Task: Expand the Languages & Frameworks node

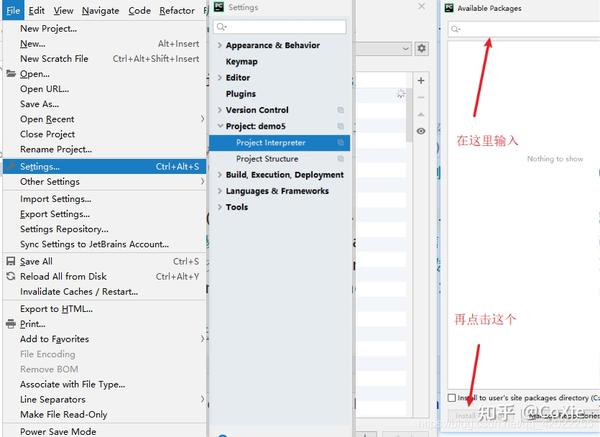Action: tap(220, 191)
